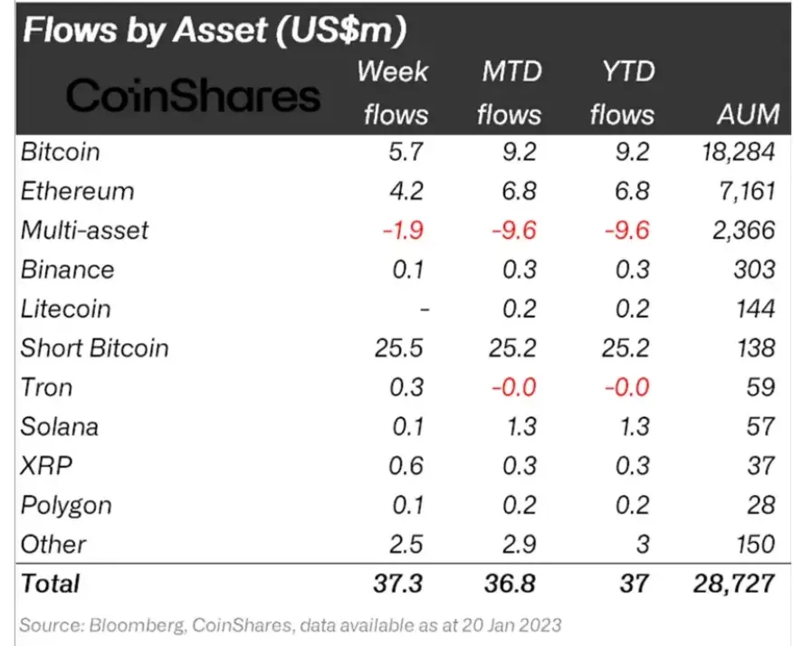Click the Flows by Asset title

click(x=214, y=30)
